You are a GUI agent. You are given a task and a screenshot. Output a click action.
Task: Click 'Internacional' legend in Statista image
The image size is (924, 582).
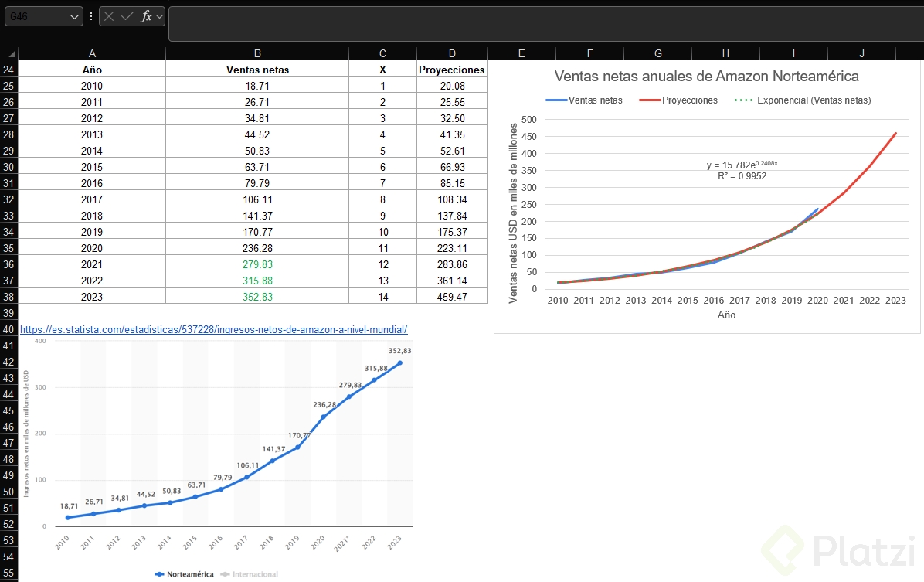tap(249, 574)
